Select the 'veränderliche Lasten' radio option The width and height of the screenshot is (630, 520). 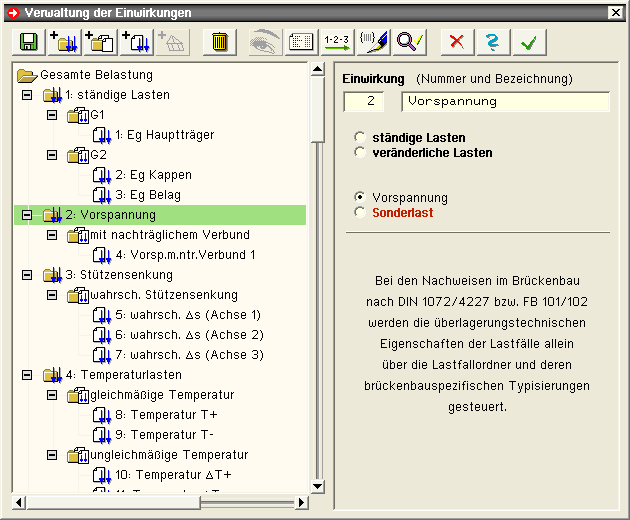click(360, 153)
